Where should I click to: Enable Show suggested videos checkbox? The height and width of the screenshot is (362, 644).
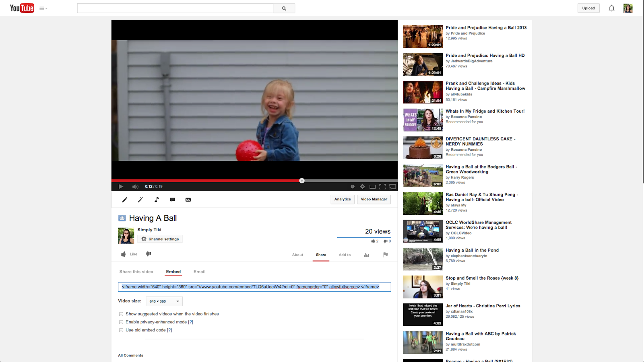tap(121, 314)
